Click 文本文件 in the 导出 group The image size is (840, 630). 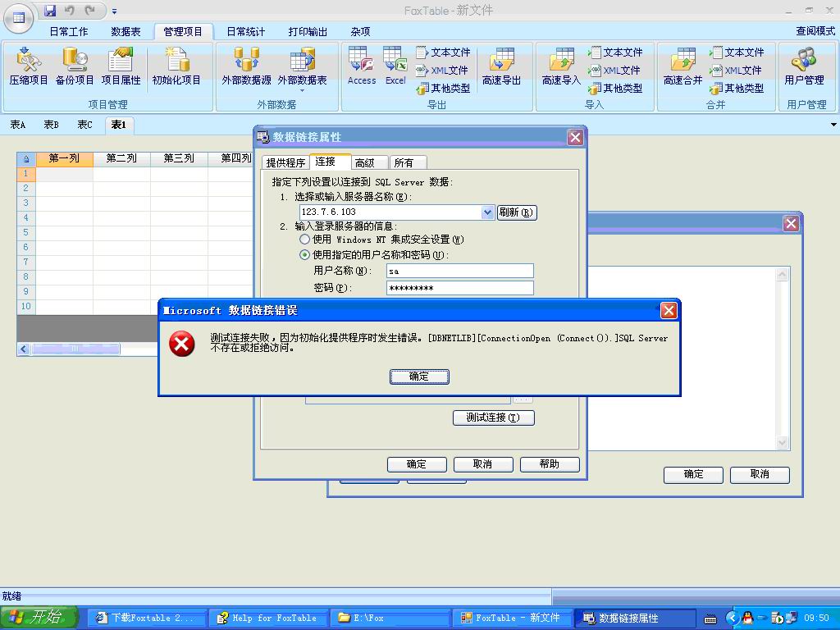coord(443,52)
